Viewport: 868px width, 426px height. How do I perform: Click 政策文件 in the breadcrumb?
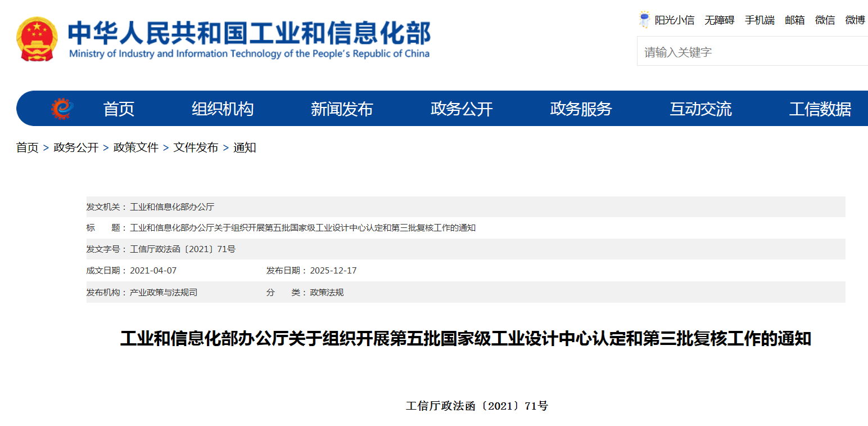136,147
